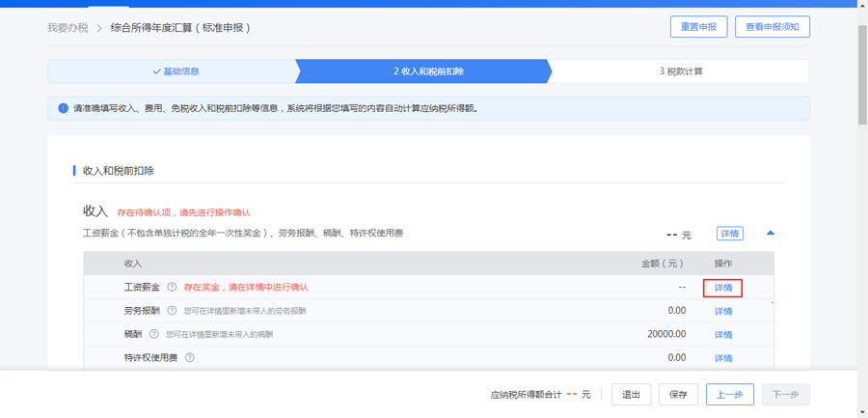Click help icon next to 特许权使用费
The height and width of the screenshot is (418, 868).
tap(190, 357)
